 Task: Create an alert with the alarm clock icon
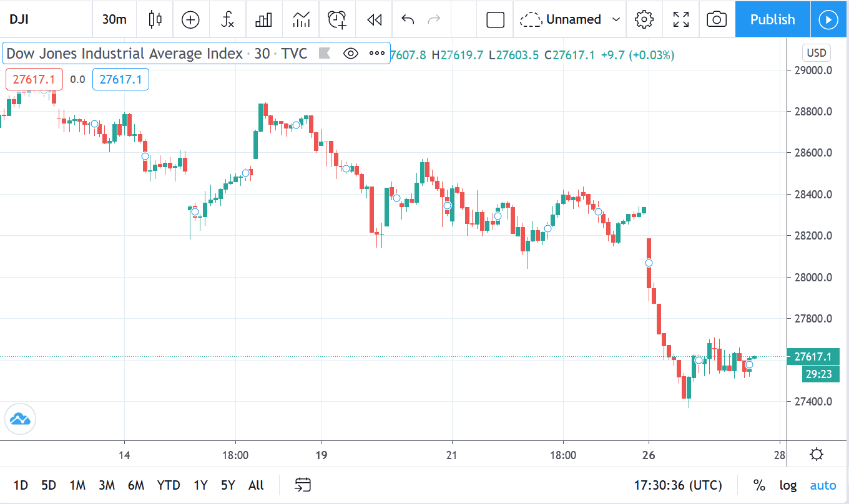pos(337,19)
